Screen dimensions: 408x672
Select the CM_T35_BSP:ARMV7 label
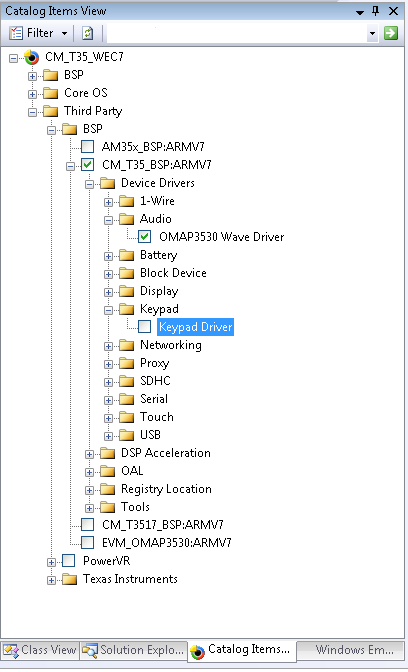pos(157,165)
